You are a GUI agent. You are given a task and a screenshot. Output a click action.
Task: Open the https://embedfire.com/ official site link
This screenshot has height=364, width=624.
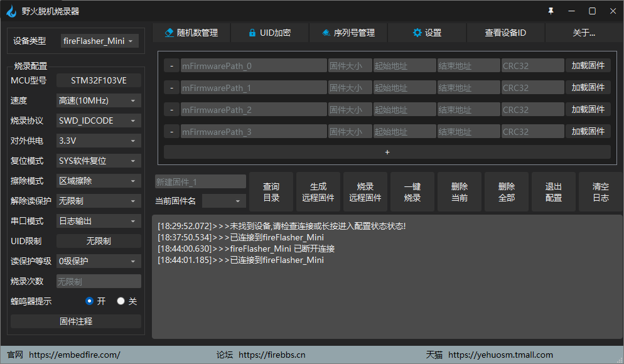click(x=75, y=355)
